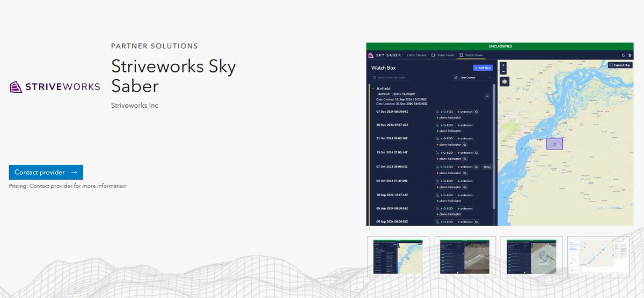The image size is (644, 298).
Task: Click the Add New watch box button
Action: (x=483, y=68)
